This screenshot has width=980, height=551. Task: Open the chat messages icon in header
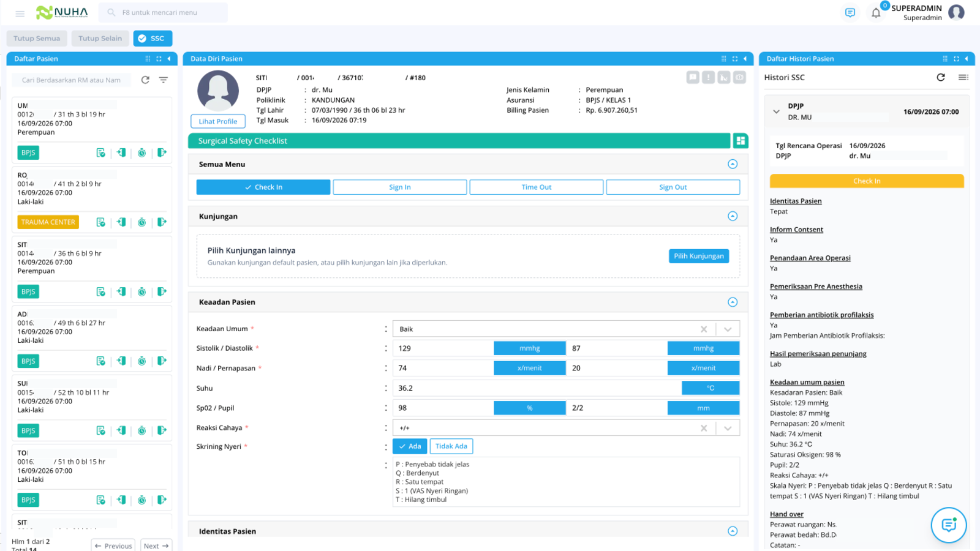(850, 13)
